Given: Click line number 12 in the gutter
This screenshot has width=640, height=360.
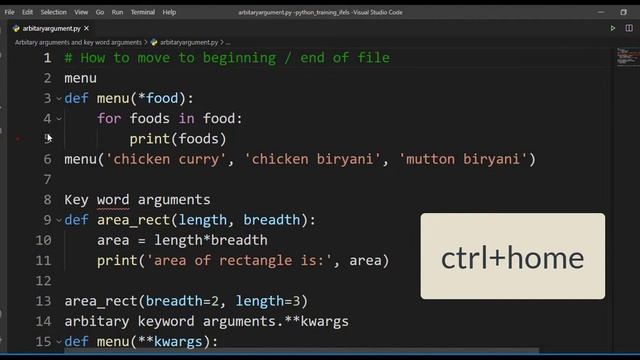Looking at the screenshot, I should 43,281.
